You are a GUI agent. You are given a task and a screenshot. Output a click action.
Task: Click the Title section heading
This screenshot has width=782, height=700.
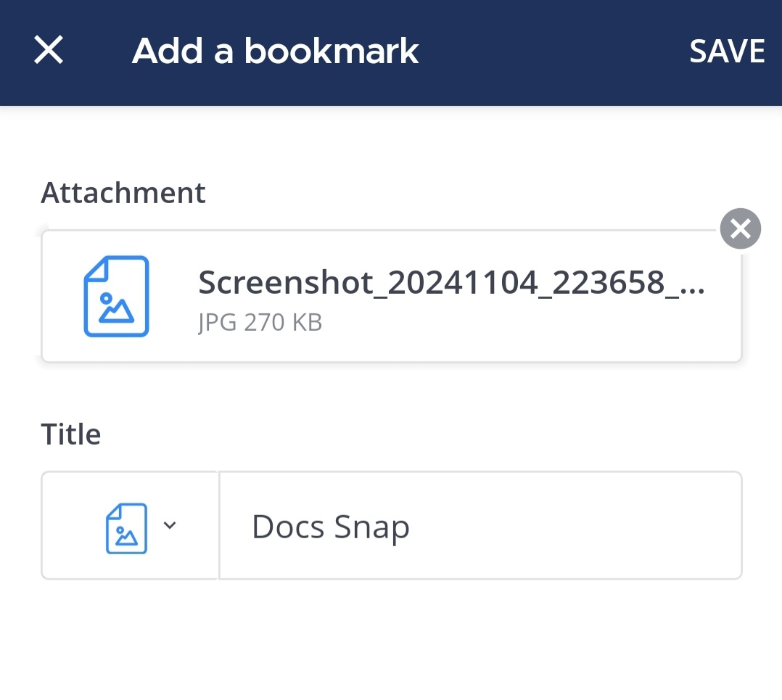(x=70, y=433)
